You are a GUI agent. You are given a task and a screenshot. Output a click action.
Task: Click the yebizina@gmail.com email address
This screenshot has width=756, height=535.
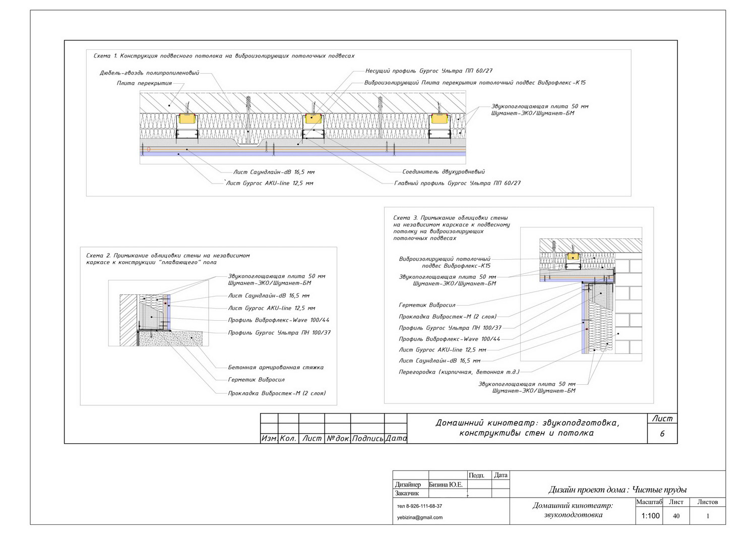click(x=420, y=517)
